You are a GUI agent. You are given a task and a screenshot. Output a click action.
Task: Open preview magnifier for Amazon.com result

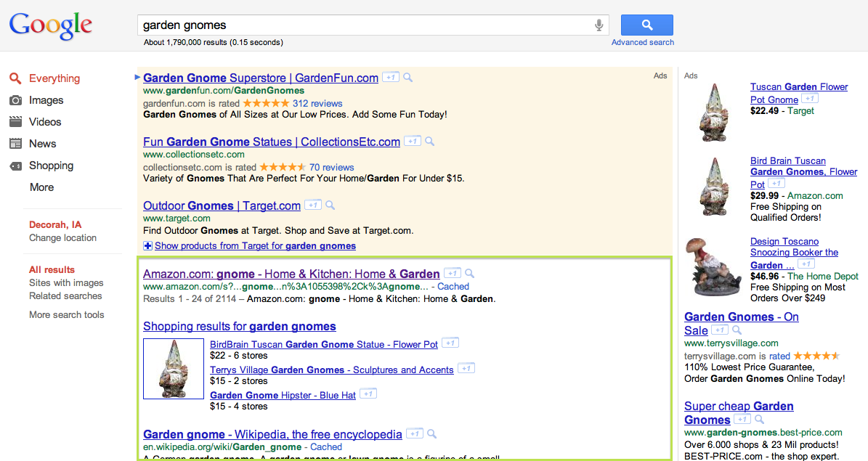[469, 274]
